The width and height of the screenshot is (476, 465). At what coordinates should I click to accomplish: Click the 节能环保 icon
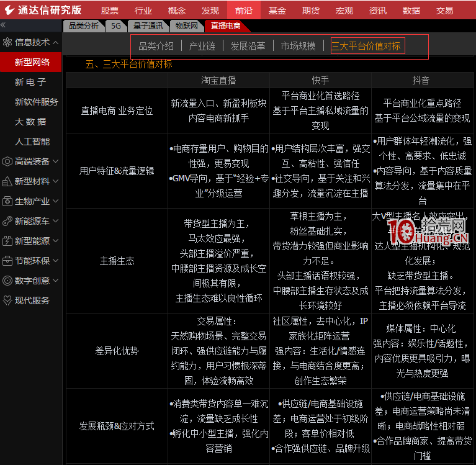click(x=7, y=261)
